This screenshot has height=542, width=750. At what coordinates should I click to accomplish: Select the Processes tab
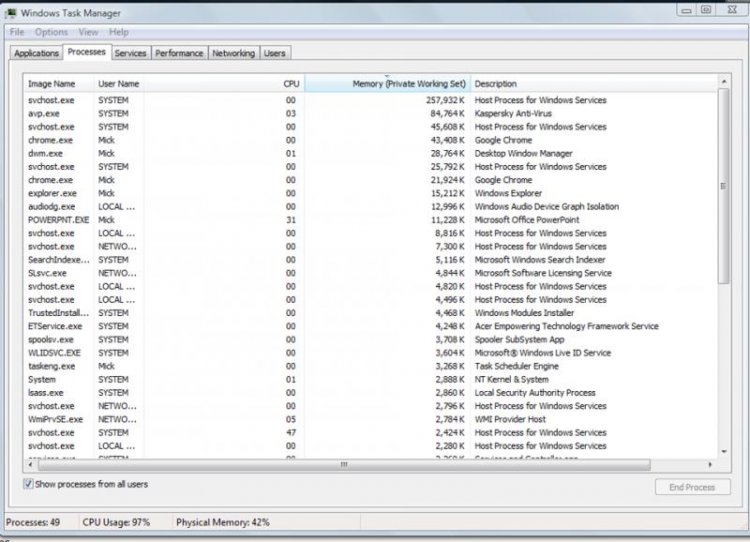[87, 52]
